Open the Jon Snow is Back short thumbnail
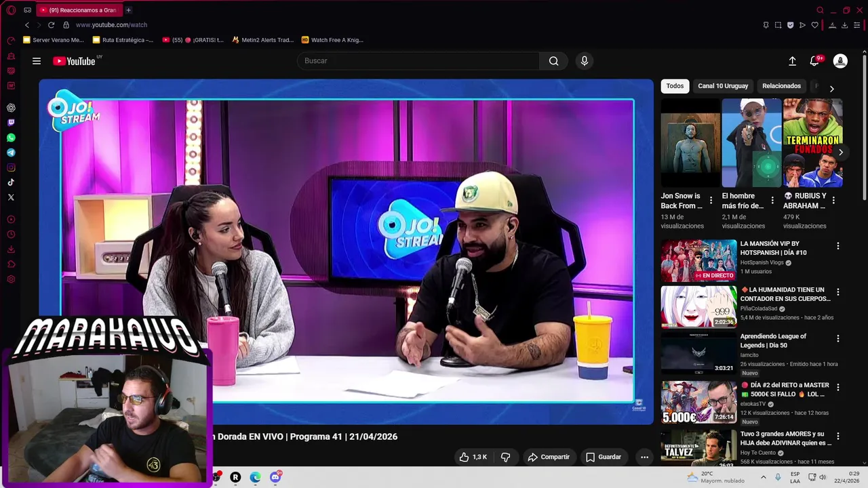This screenshot has width=868, height=488. pyautogui.click(x=690, y=143)
